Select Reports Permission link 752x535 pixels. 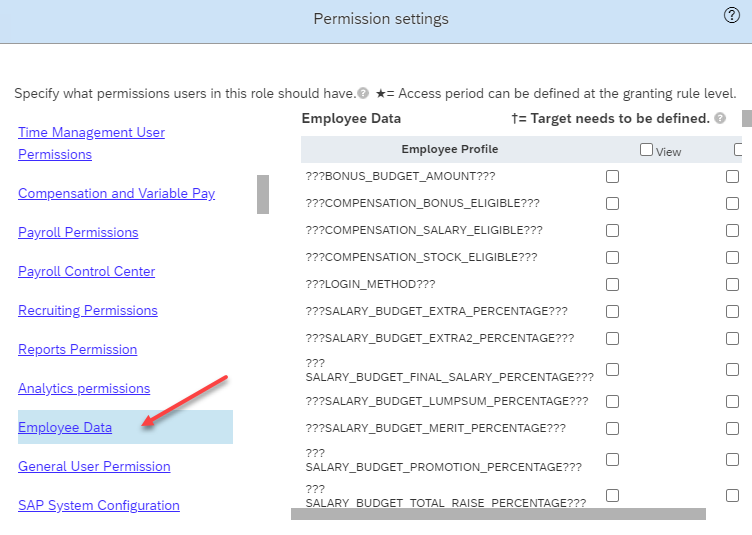click(x=78, y=349)
